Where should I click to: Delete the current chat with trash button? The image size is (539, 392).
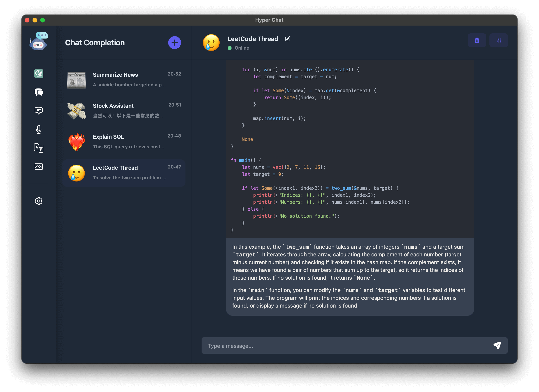pyautogui.click(x=477, y=40)
